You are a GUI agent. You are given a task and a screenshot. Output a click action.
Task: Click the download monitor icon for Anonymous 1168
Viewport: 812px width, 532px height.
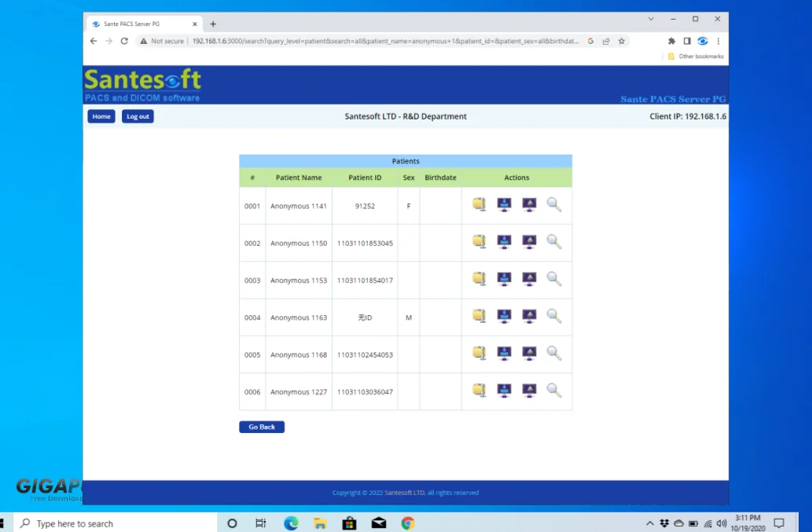click(504, 354)
